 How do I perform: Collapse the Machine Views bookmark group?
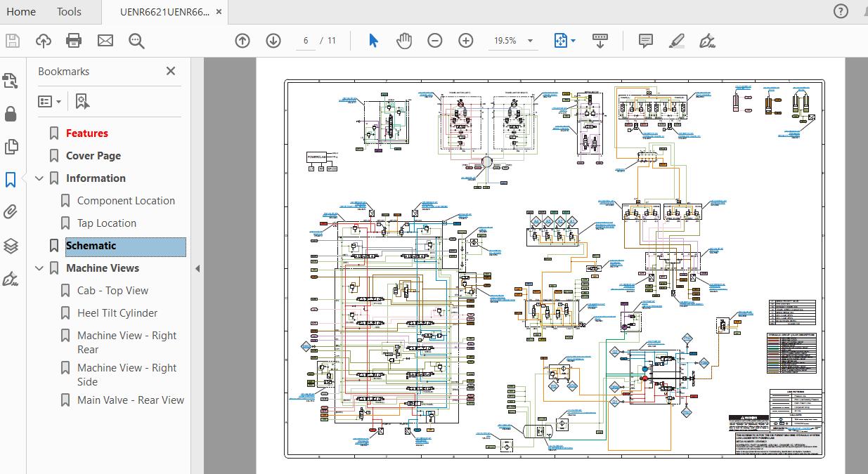pos(39,268)
